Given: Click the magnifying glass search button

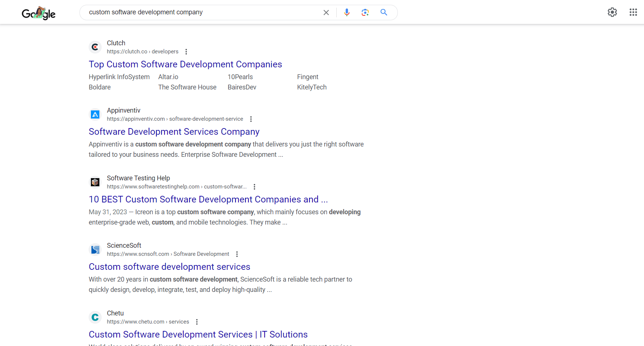Looking at the screenshot, I should [x=384, y=13].
